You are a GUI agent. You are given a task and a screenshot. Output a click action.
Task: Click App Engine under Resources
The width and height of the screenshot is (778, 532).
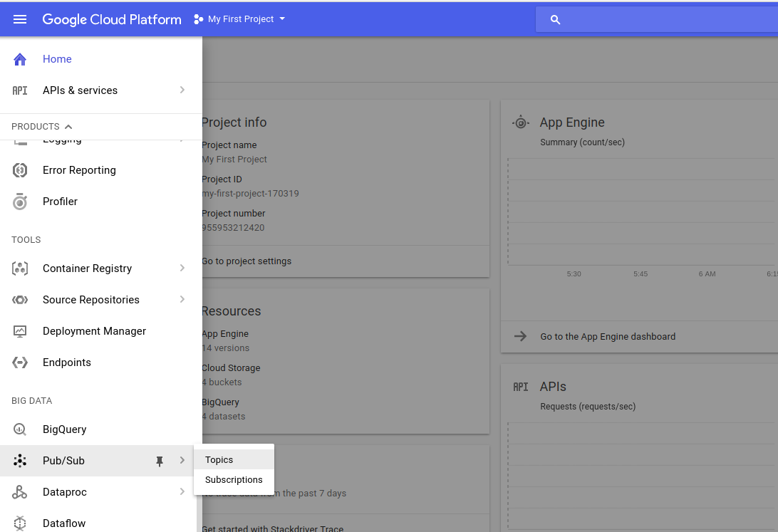[x=225, y=334]
